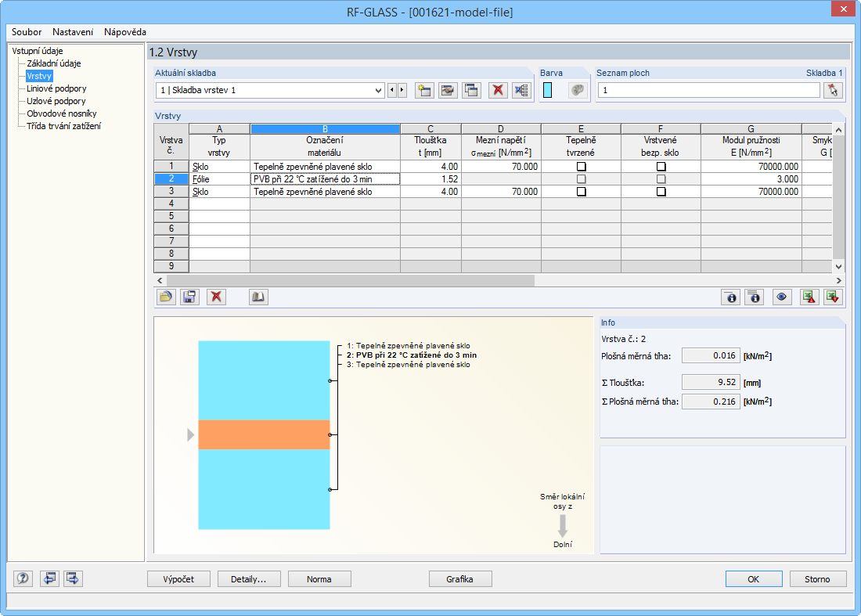Viewport: 861px width, 616px height.
Task: Confirm with the OK button
Action: click(x=754, y=578)
